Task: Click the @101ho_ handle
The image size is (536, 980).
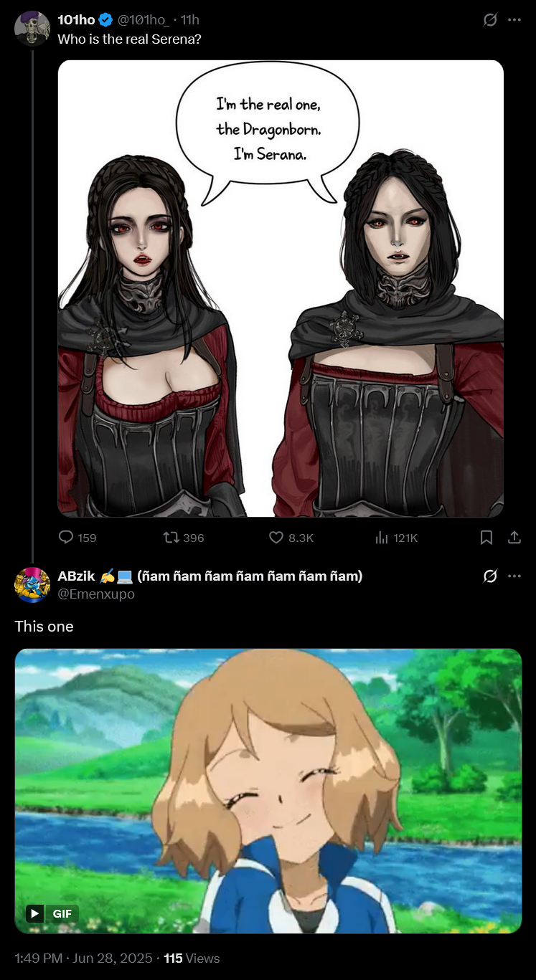Action: point(146,20)
